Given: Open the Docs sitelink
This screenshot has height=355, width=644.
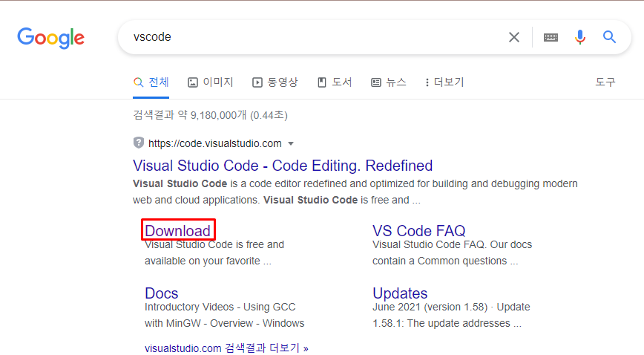Looking at the screenshot, I should coord(162,293).
